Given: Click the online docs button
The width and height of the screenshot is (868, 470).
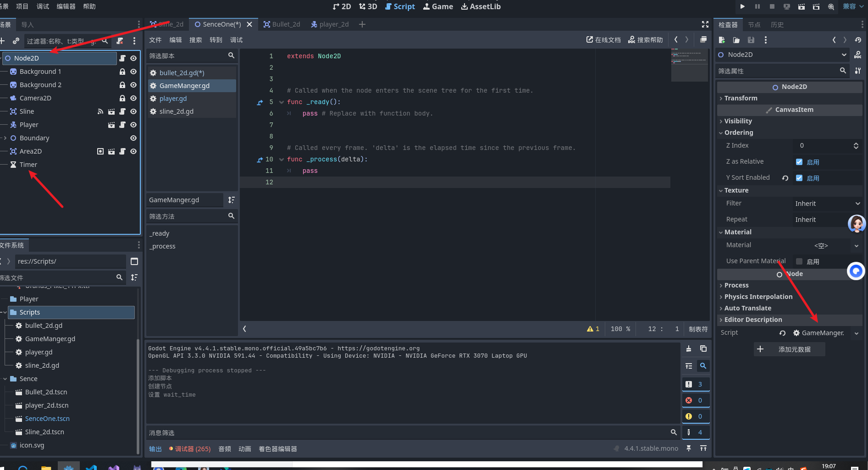Looking at the screenshot, I should coord(603,40).
